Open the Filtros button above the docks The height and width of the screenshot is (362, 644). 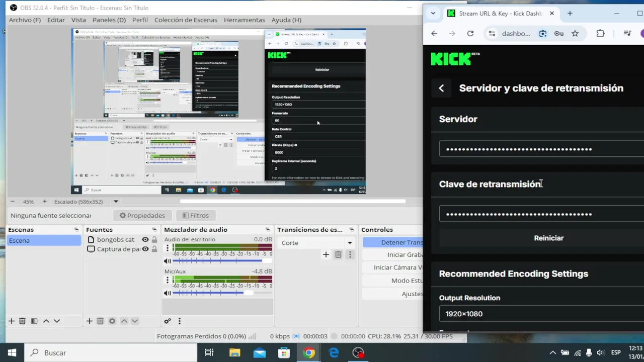click(x=195, y=215)
